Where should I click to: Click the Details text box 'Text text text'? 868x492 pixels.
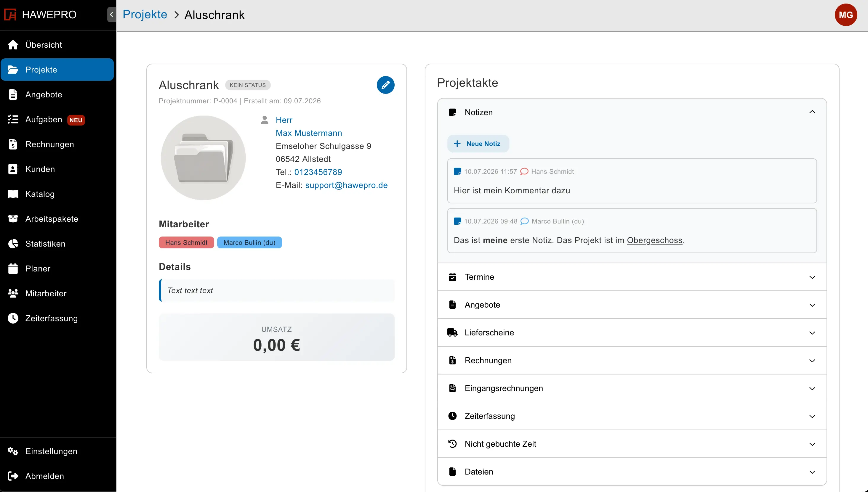tap(277, 290)
